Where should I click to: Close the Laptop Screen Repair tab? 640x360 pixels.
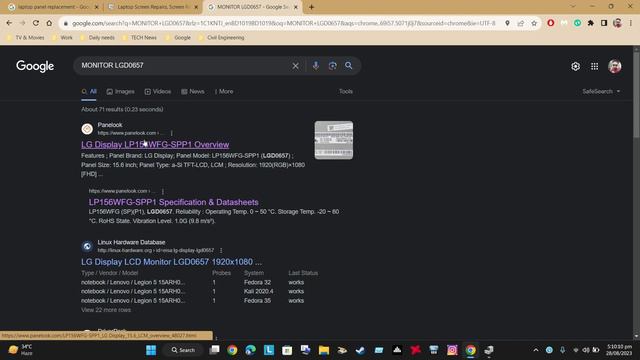coord(196,7)
